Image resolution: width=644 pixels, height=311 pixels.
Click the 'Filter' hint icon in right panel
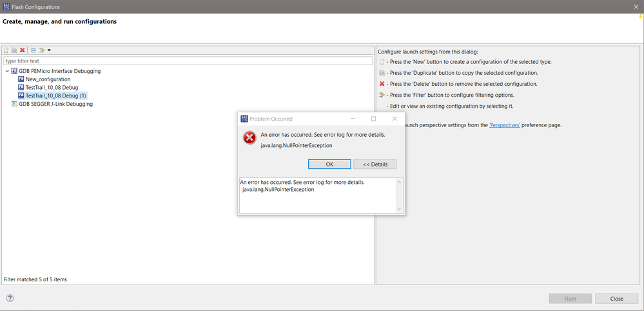tap(382, 95)
